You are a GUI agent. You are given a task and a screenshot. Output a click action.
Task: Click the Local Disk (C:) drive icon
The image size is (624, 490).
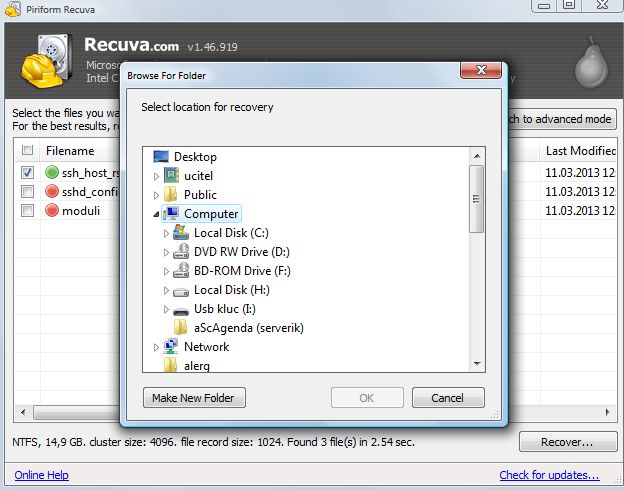(181, 232)
